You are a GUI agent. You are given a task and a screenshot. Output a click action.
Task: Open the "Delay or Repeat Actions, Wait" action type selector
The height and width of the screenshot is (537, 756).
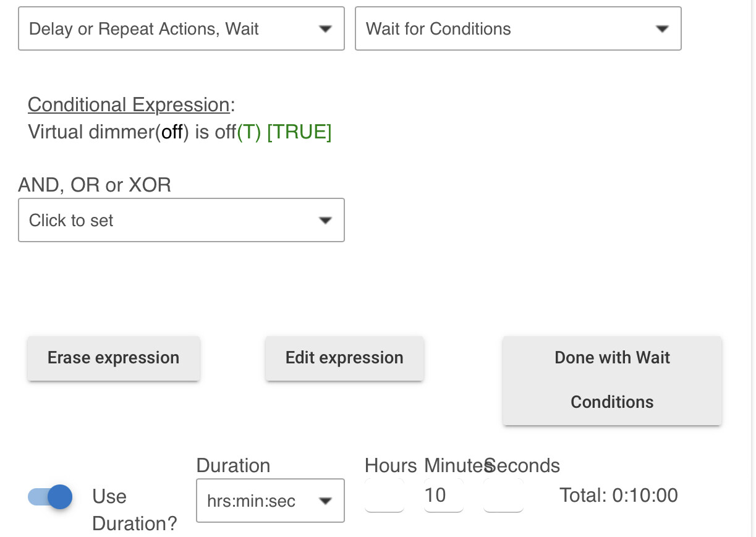point(181,28)
